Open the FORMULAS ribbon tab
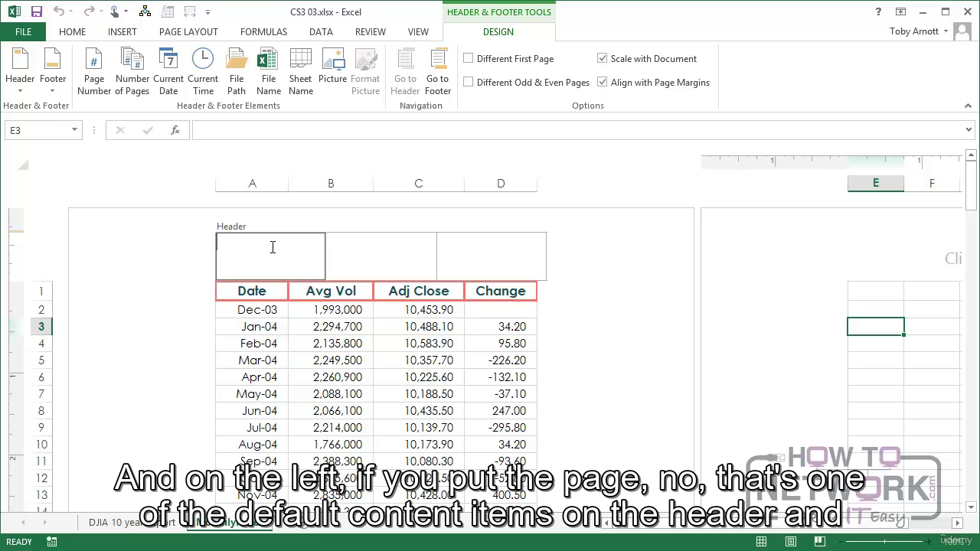This screenshot has height=551, width=980. pyautogui.click(x=263, y=32)
